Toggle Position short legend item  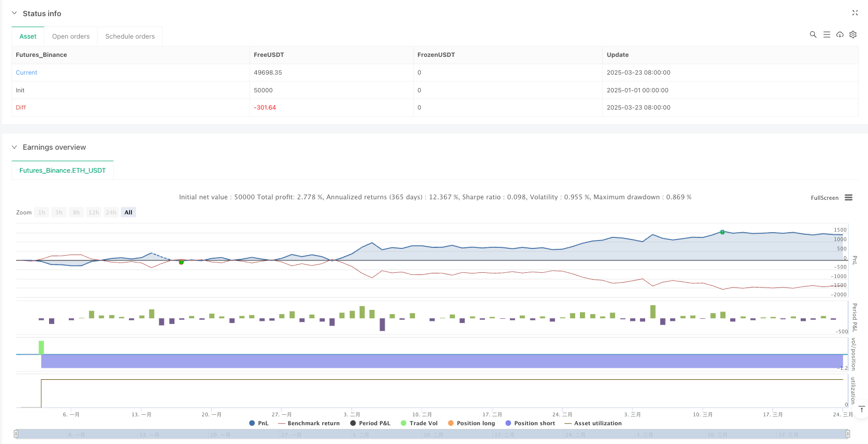pyautogui.click(x=530, y=423)
